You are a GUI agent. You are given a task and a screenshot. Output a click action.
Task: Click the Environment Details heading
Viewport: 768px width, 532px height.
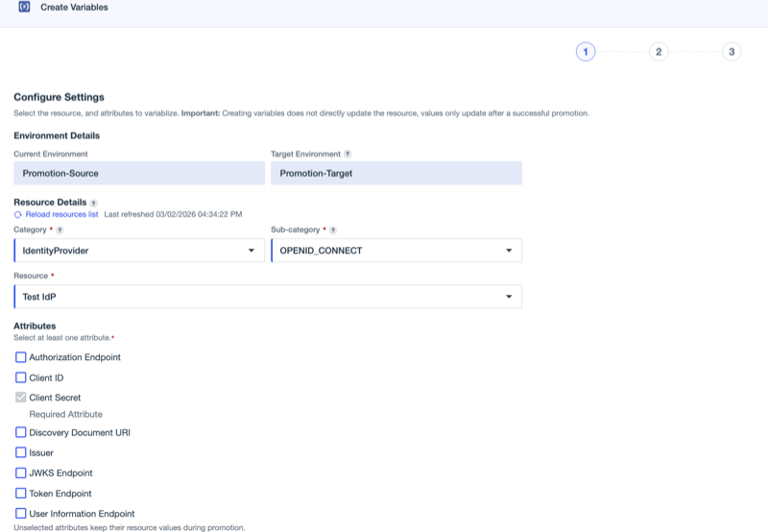pos(57,135)
